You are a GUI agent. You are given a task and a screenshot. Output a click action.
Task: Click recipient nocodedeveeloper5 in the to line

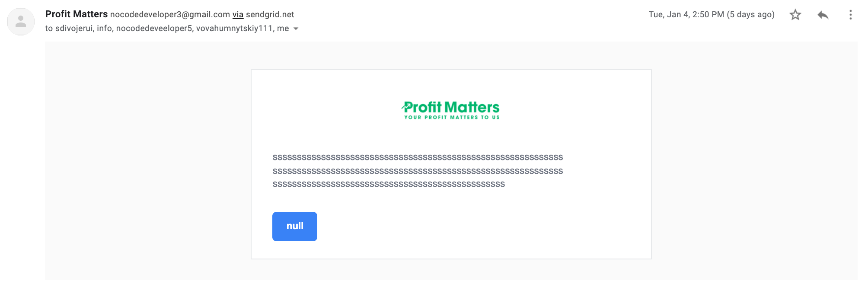[154, 29]
